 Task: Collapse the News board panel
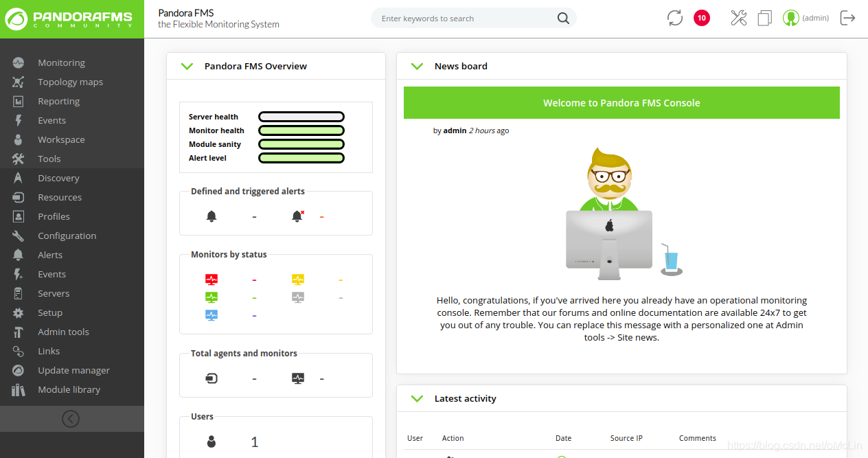pos(417,66)
